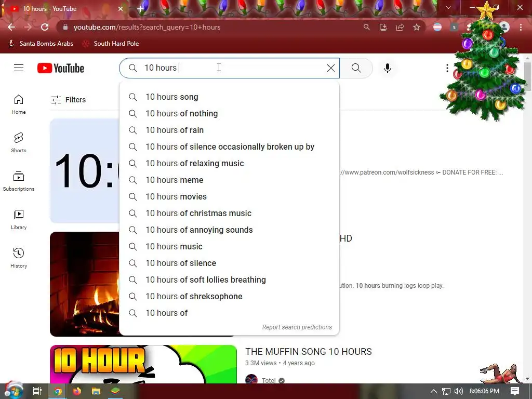
Task: Choose "10 hours of relaxing music" suggestion
Action: pos(229,164)
